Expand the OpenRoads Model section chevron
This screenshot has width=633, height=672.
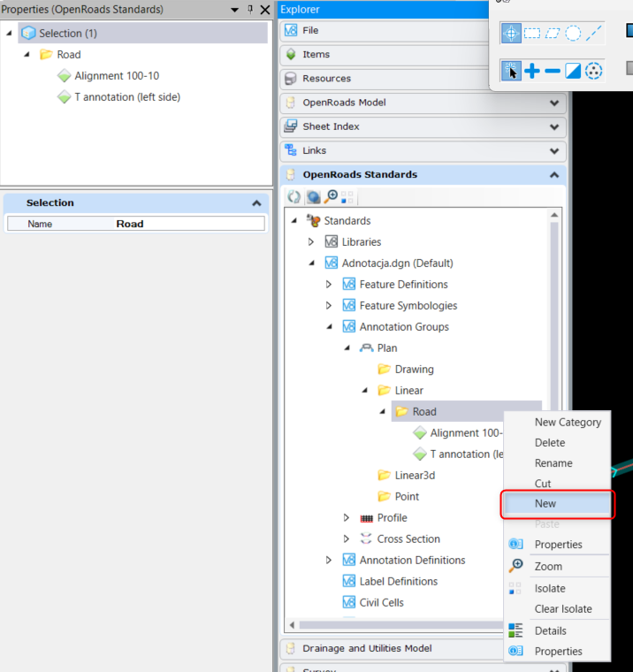coord(554,103)
